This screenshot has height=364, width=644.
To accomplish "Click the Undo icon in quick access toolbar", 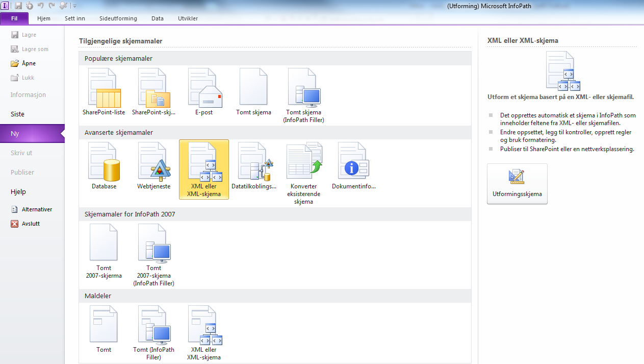I will pyautogui.click(x=40, y=6).
